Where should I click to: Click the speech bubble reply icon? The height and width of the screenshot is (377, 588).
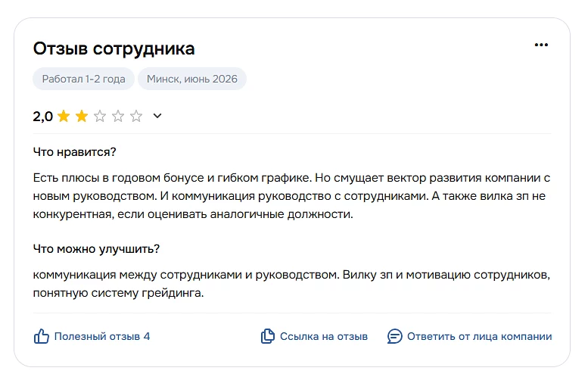pos(394,336)
